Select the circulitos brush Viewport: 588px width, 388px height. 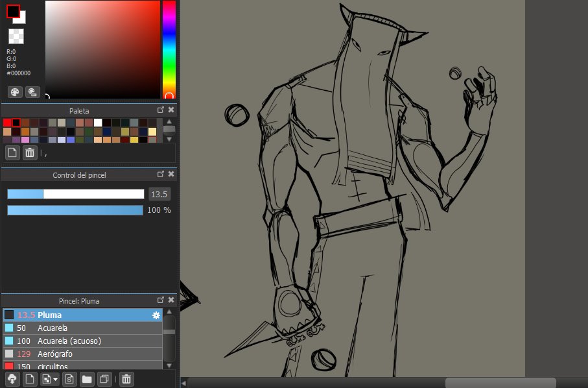pyautogui.click(x=82, y=365)
